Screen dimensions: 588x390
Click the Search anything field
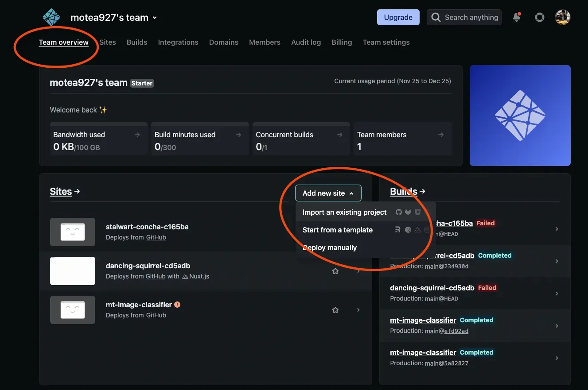pos(471,17)
